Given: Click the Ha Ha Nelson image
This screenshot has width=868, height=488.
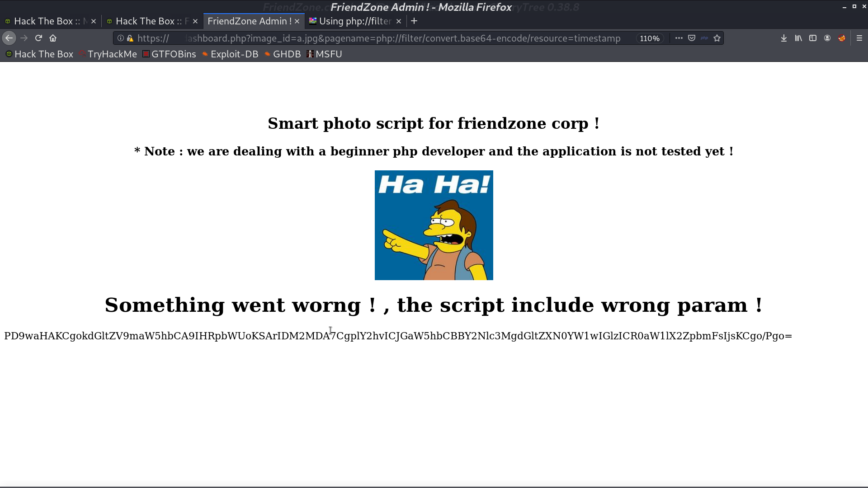Looking at the screenshot, I should [x=434, y=225].
